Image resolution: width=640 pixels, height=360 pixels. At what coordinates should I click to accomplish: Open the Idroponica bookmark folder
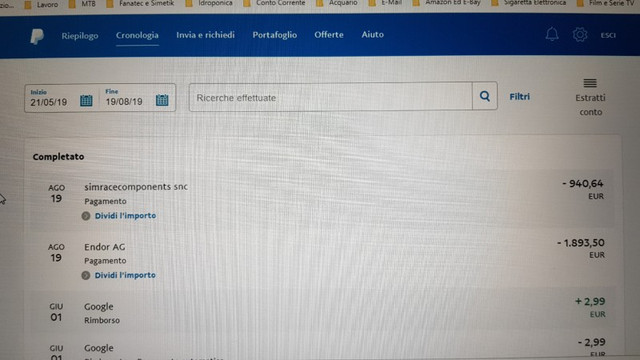point(209,4)
